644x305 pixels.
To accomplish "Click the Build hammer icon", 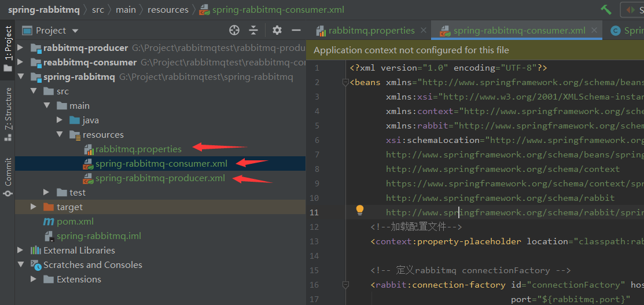I will point(606,9).
